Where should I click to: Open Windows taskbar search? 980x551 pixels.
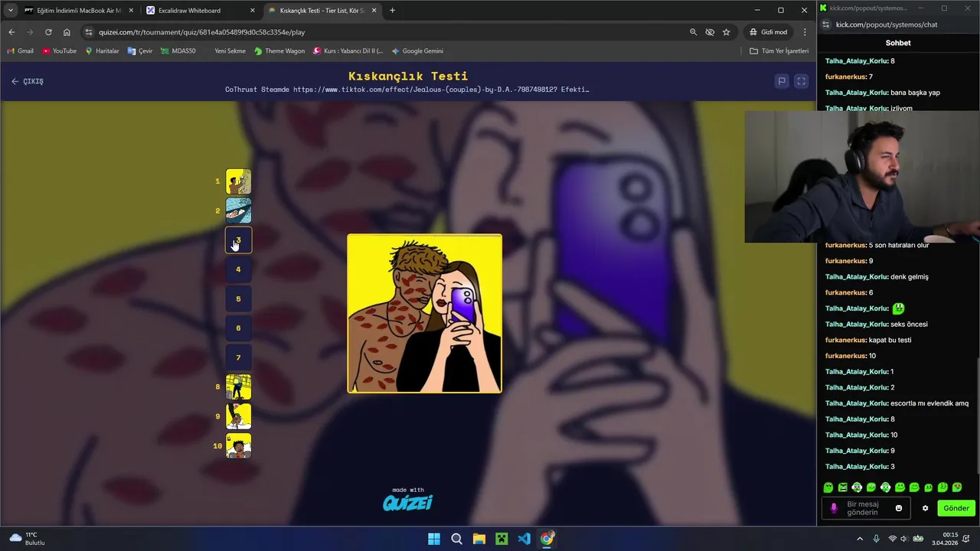click(456, 539)
